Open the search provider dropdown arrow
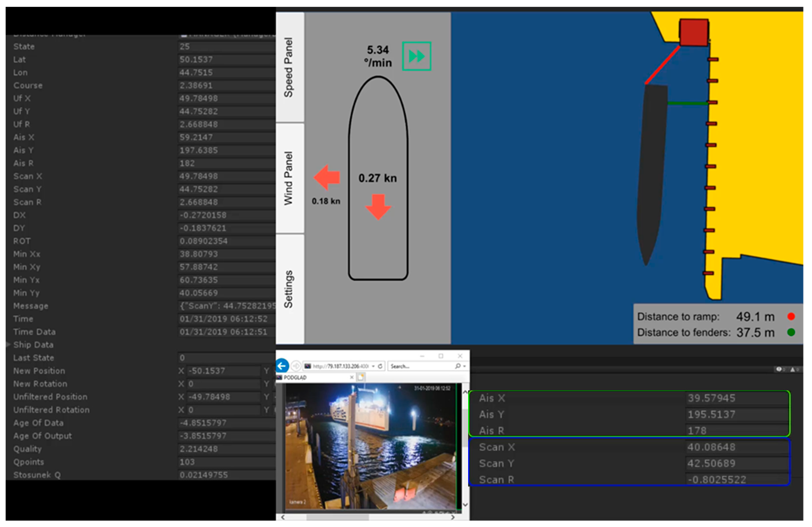The width and height of the screenshot is (812, 527). [464, 366]
